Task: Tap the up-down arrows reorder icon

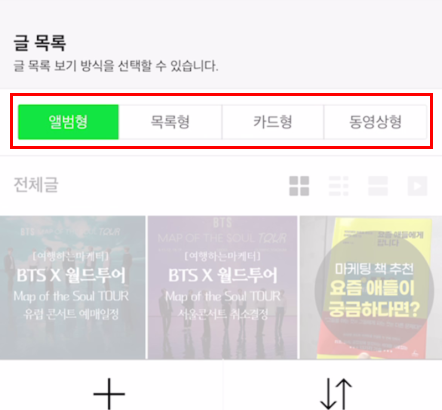Action: pos(336,394)
